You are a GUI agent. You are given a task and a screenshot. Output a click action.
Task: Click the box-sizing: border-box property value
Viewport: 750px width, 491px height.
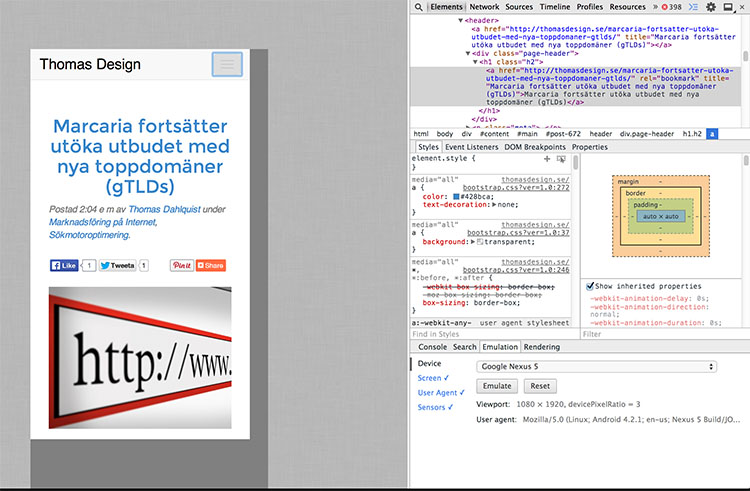coord(496,303)
